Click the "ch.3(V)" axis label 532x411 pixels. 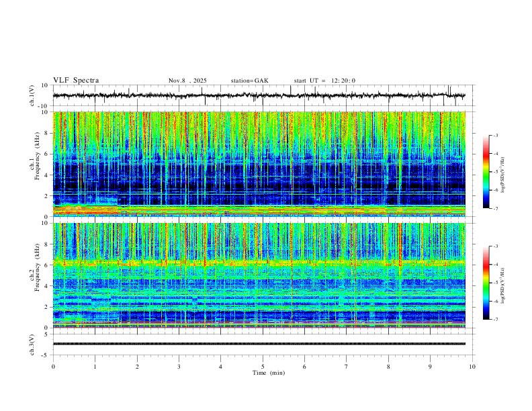pyautogui.click(x=32, y=345)
